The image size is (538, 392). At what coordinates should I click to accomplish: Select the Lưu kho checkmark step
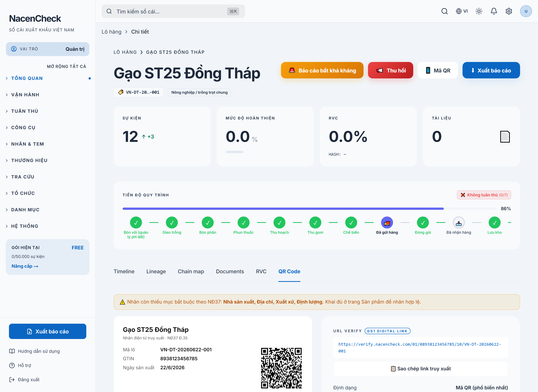[494, 223]
